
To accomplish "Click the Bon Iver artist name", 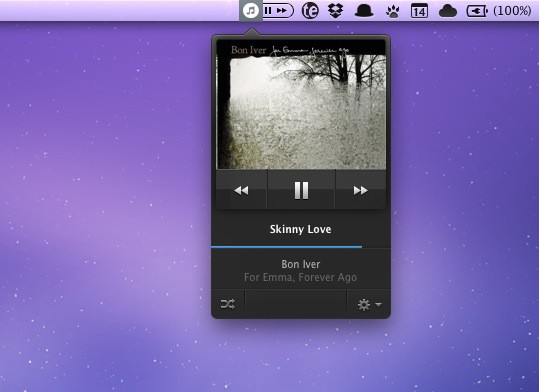I will point(301,264).
